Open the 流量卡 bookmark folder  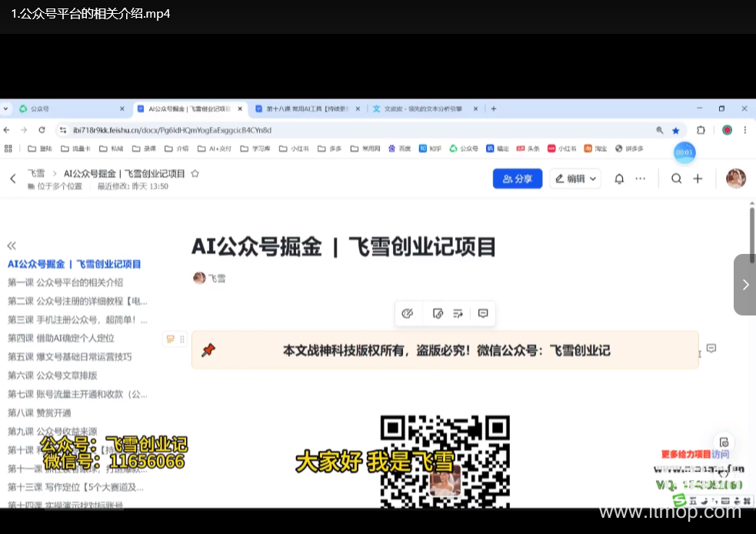coord(75,149)
